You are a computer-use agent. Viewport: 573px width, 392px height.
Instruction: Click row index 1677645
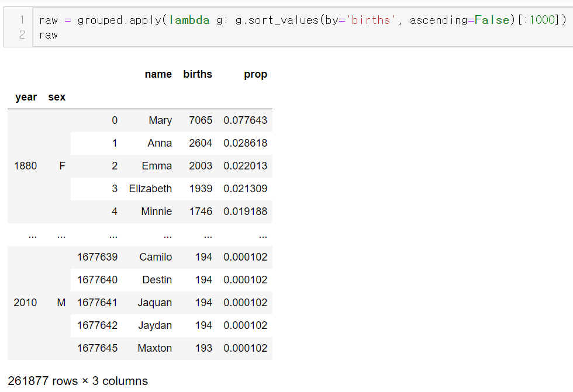coord(97,348)
